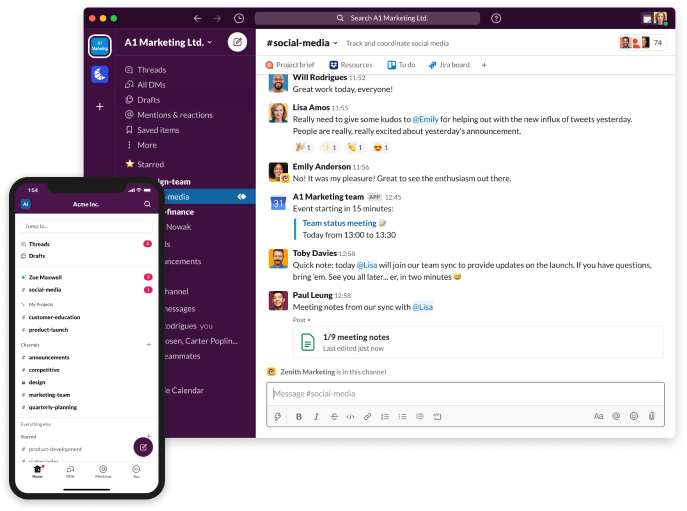Click clapping hands reaction
This screenshot has width=687, height=511.
[355, 147]
